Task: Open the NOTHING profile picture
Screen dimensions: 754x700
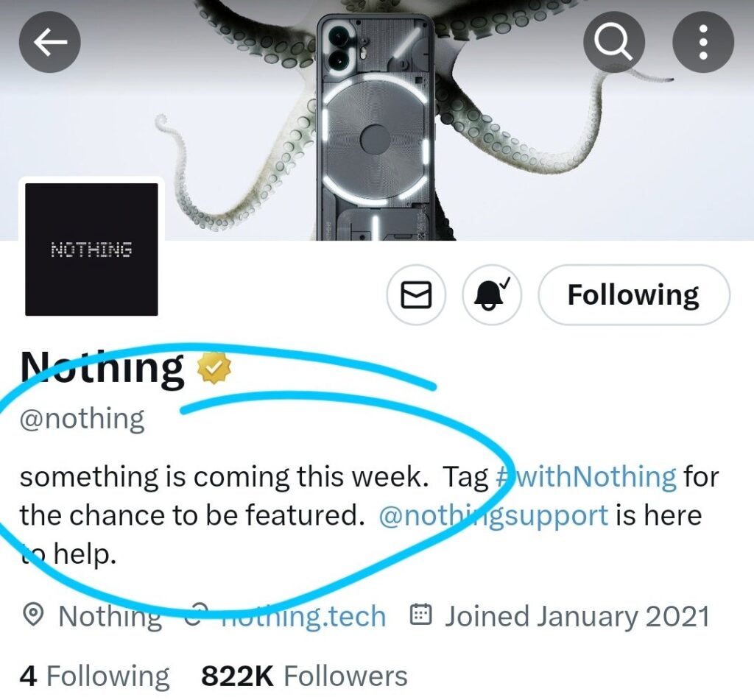Action: click(x=91, y=249)
